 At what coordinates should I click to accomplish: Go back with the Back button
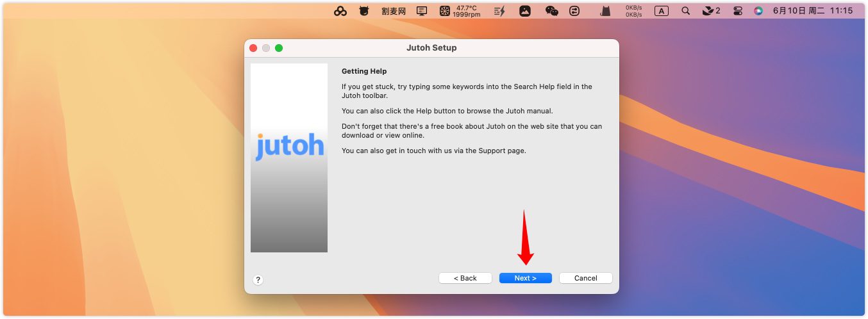point(465,278)
